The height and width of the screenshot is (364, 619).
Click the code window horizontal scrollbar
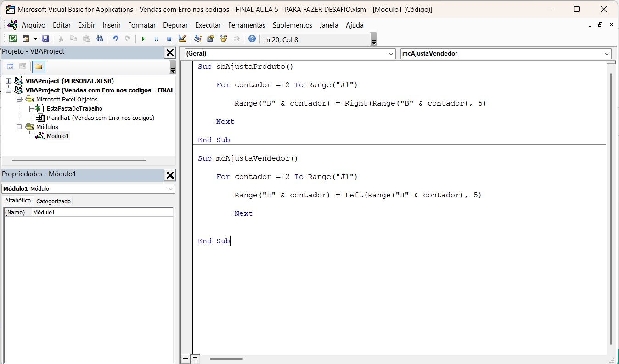226,359
